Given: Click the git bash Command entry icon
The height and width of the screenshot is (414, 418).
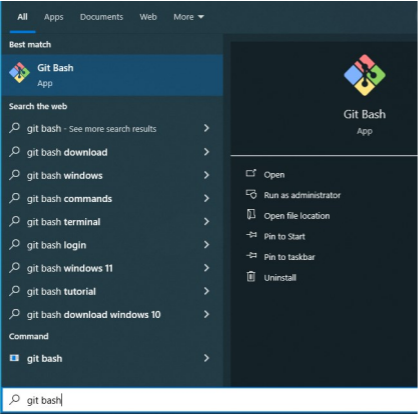Looking at the screenshot, I should pos(14,358).
